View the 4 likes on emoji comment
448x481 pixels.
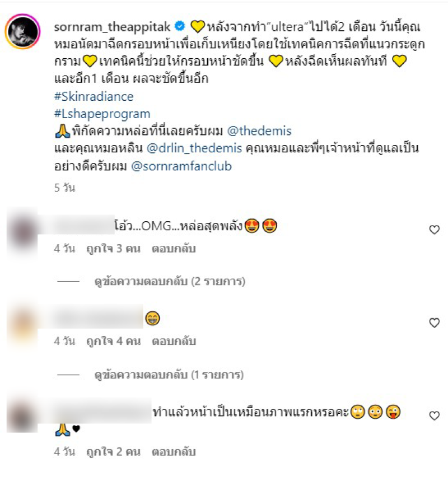(113, 341)
